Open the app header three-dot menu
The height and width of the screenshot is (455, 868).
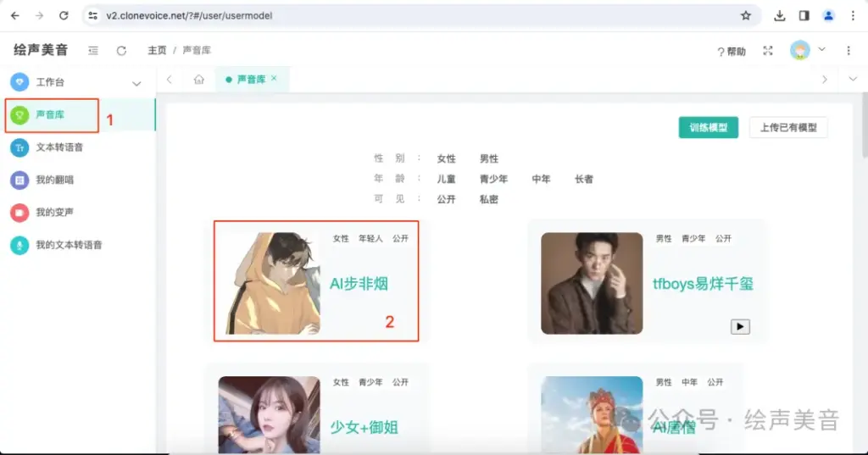[x=849, y=50]
